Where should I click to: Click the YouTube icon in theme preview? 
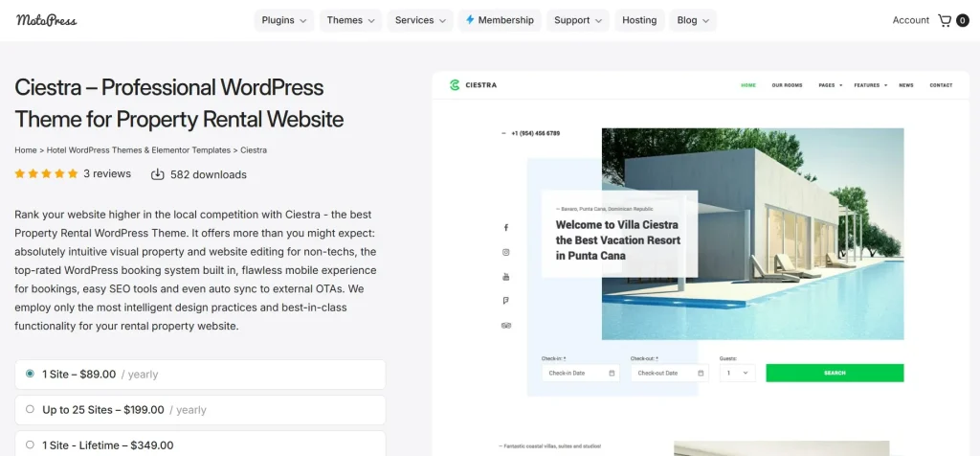[506, 277]
